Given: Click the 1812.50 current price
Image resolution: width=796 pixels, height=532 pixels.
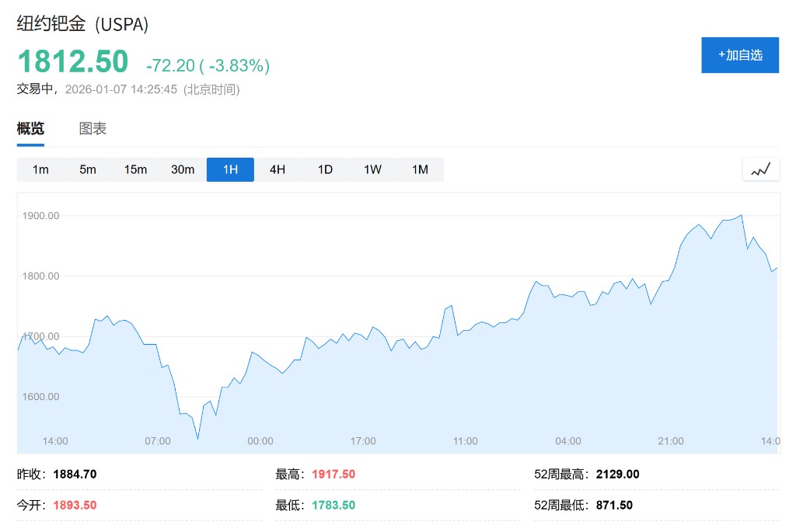Looking at the screenshot, I should [72, 61].
